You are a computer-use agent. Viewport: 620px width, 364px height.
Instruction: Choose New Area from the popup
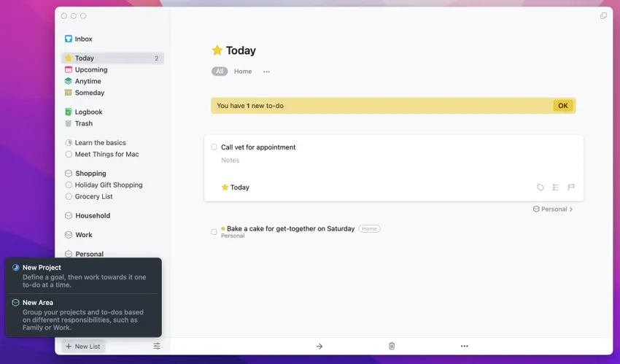tap(83, 314)
